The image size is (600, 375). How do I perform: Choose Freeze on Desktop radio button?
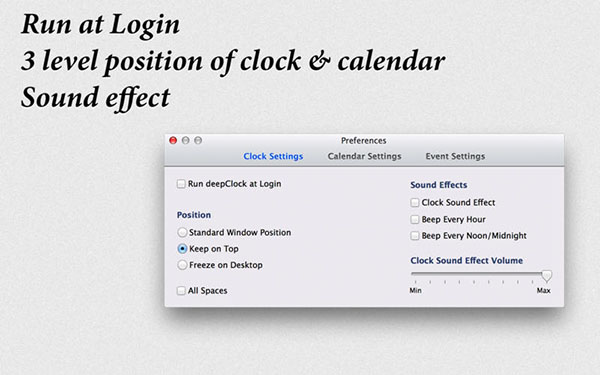coord(182,265)
